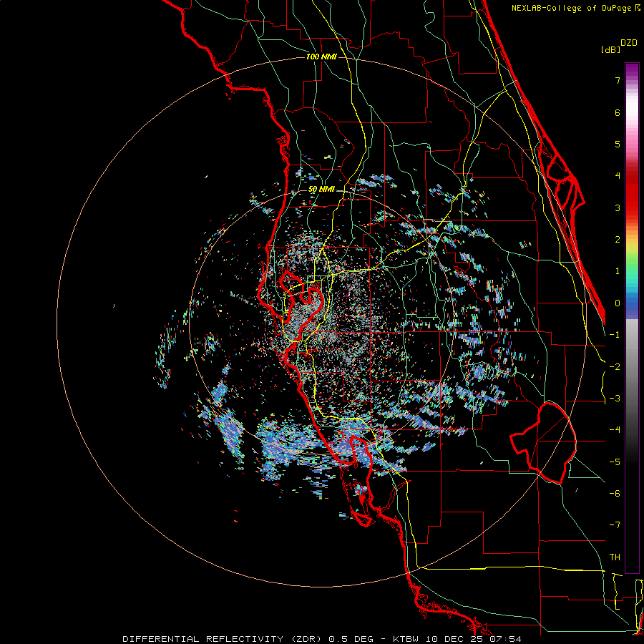
Task: Click the -6 dB label on the color scale
Action: pos(615,494)
